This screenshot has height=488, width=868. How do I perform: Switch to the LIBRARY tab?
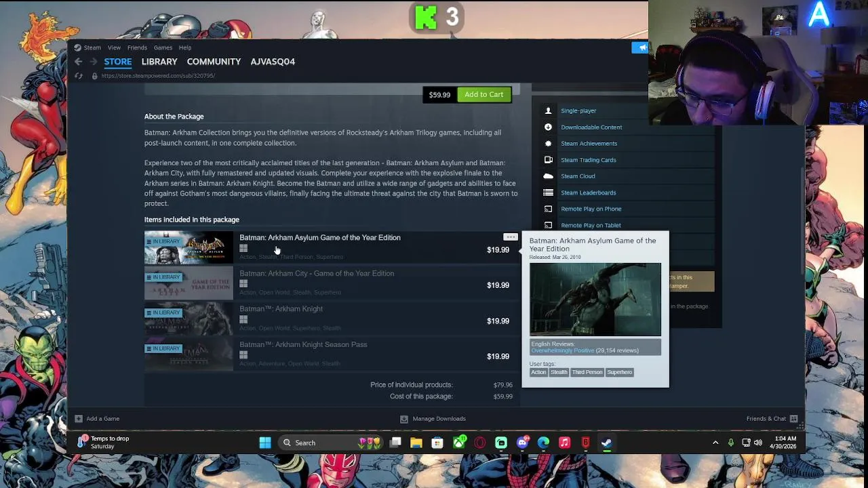click(159, 62)
